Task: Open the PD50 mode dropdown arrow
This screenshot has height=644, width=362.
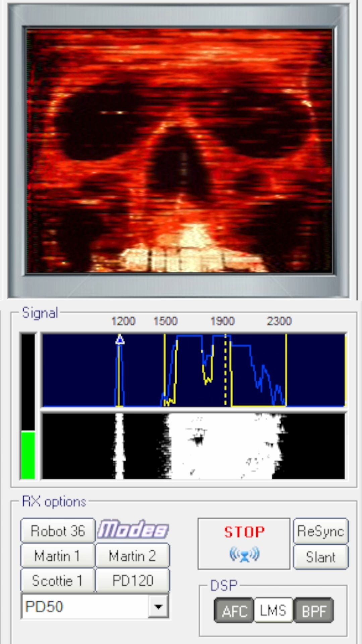Action: 158,606
